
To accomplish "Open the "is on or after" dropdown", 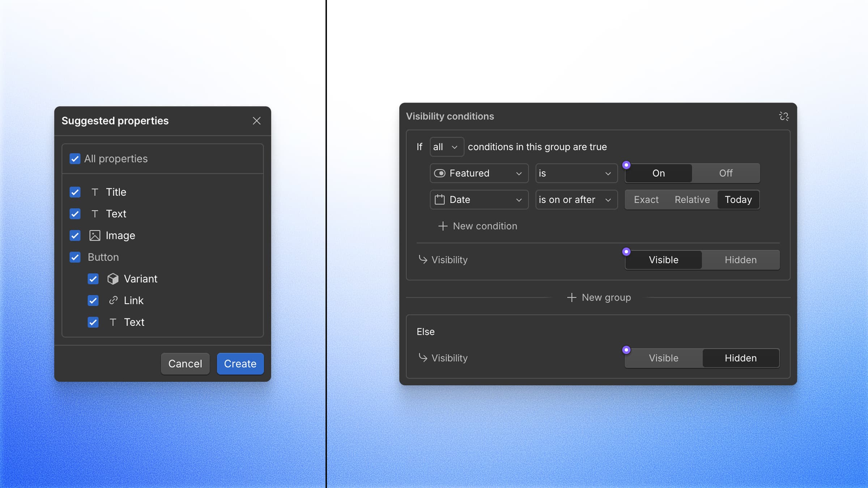I will click(x=576, y=200).
